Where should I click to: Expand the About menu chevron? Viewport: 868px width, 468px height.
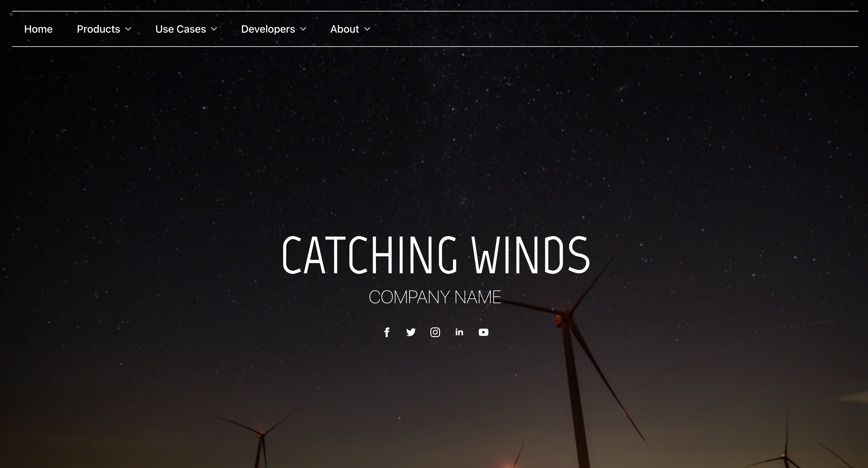[367, 29]
